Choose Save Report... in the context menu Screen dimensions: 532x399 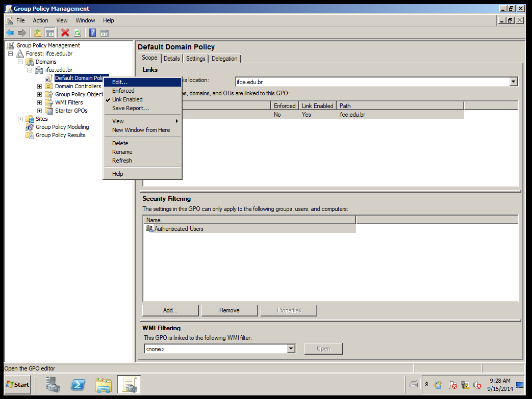tap(142, 108)
